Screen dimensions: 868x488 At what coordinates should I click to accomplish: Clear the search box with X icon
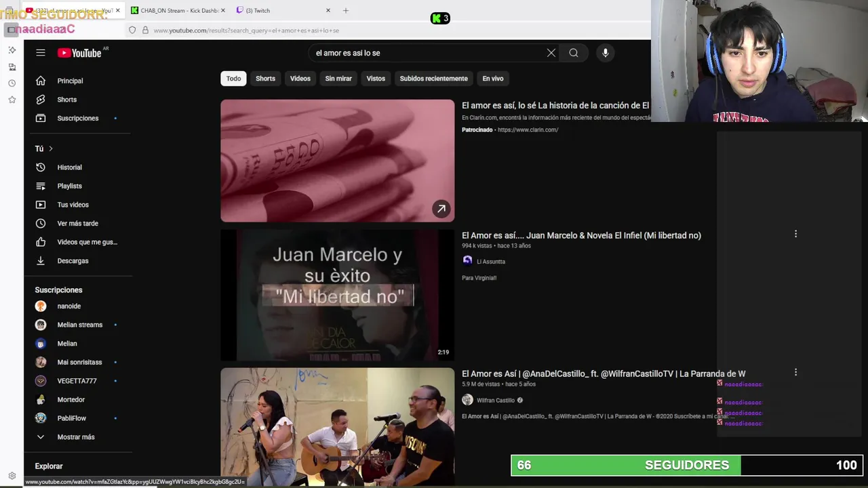551,53
